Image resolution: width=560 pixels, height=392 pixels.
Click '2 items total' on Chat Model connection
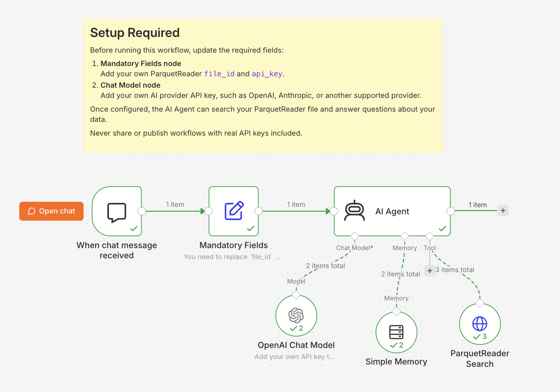(x=326, y=266)
